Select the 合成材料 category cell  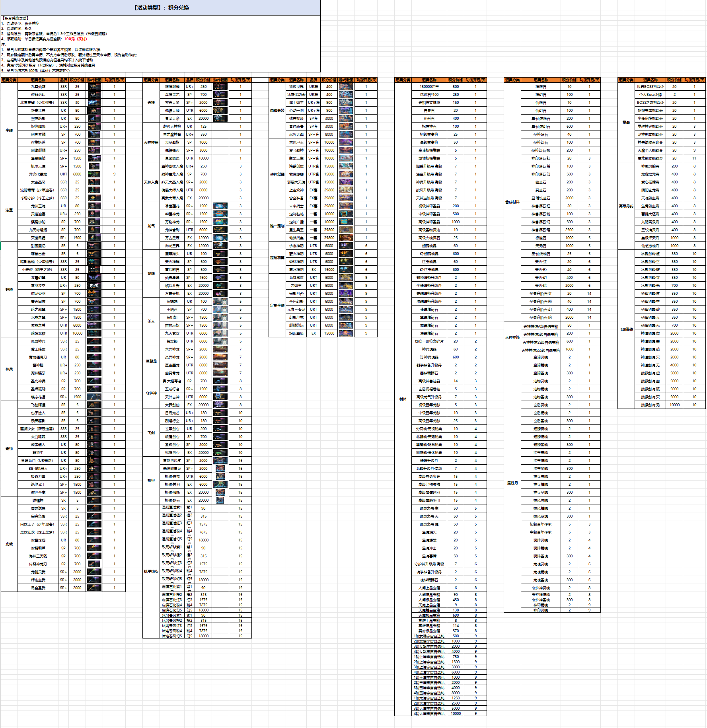[x=512, y=202]
